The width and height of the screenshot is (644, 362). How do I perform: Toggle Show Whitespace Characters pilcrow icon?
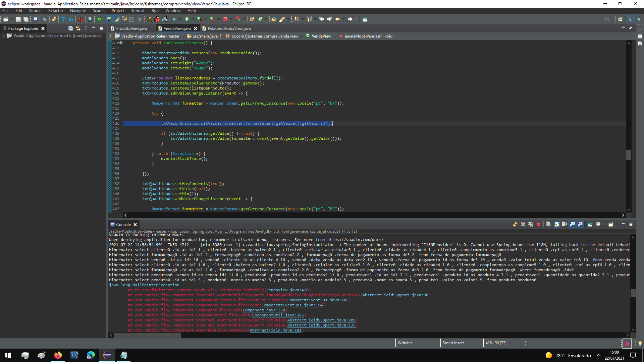pos(140,19)
